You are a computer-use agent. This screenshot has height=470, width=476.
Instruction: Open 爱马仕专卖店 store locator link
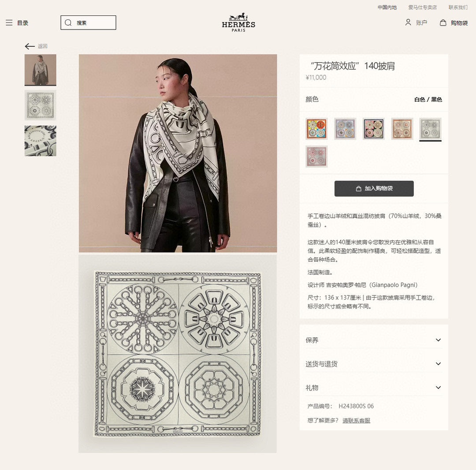point(422,7)
